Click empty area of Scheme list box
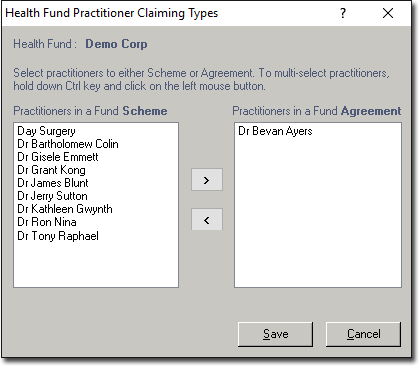This screenshot has width=419, height=366. tap(96, 265)
